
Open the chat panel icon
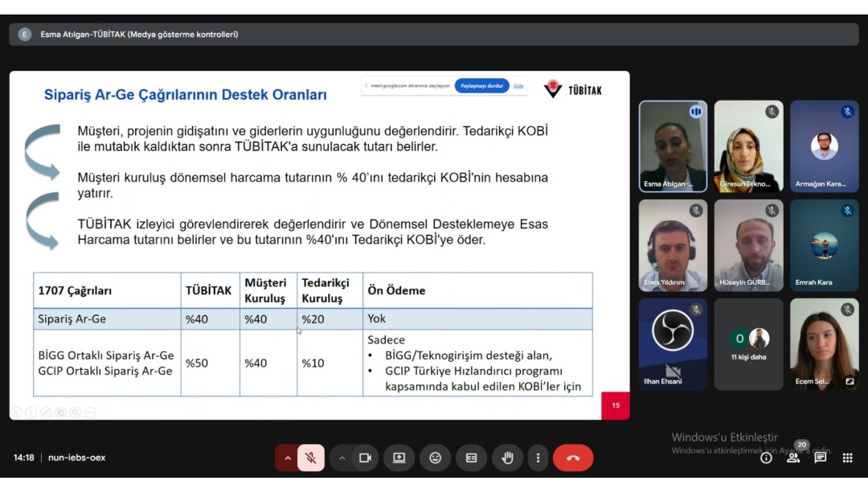(821, 458)
